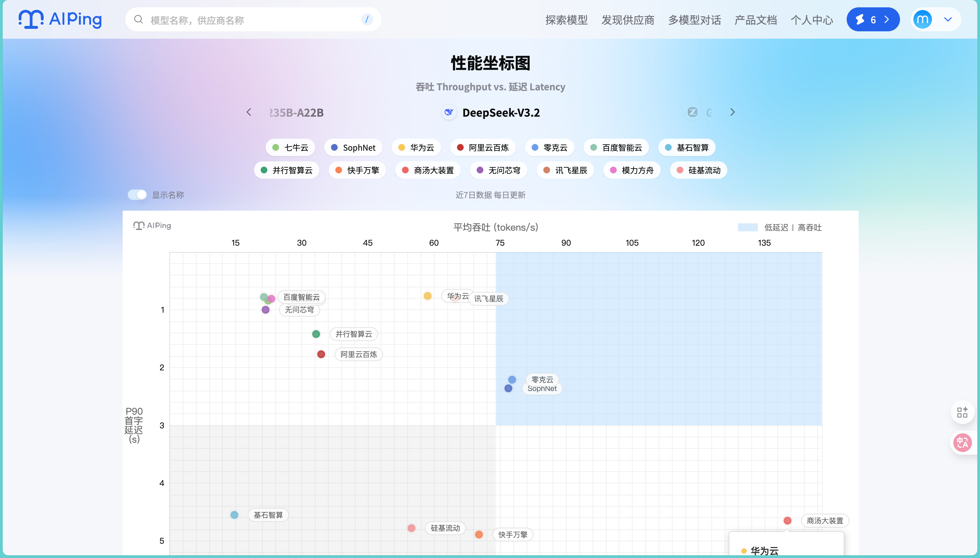Click the 商汤大装置 data point on the chart
Image resolution: width=980 pixels, height=558 pixels.
[x=787, y=520]
